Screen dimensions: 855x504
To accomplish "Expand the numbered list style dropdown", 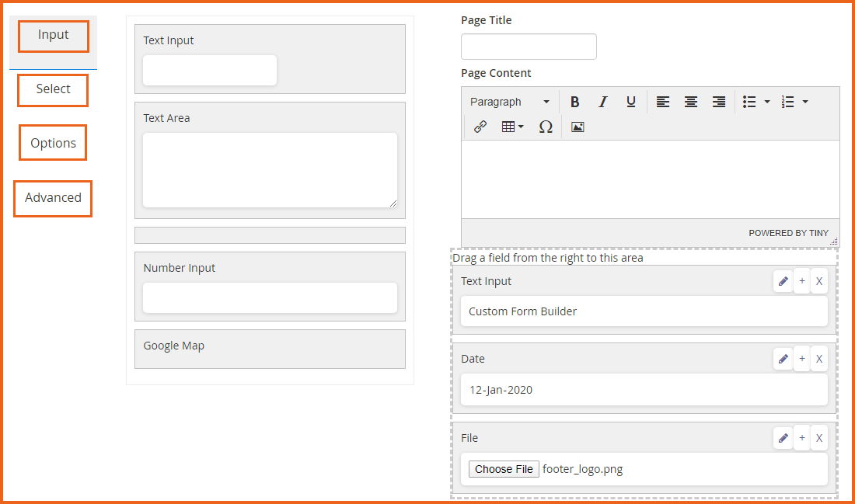I will pos(805,102).
